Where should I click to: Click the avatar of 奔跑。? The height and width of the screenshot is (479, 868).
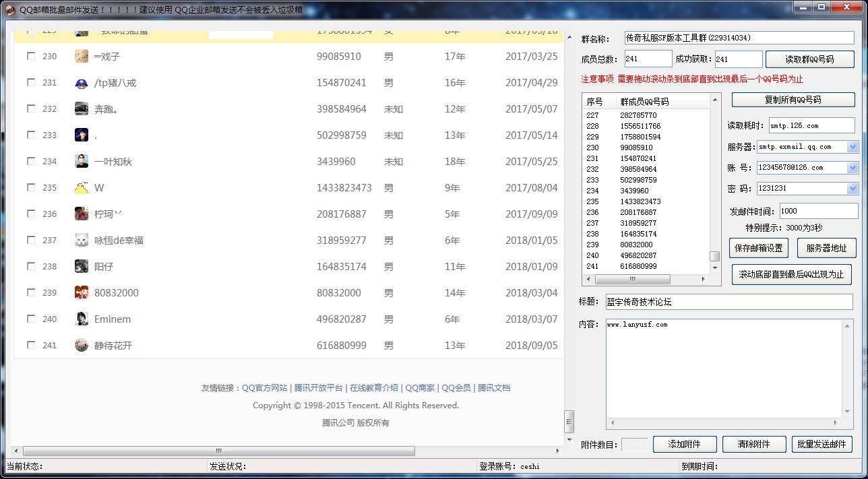click(x=82, y=108)
